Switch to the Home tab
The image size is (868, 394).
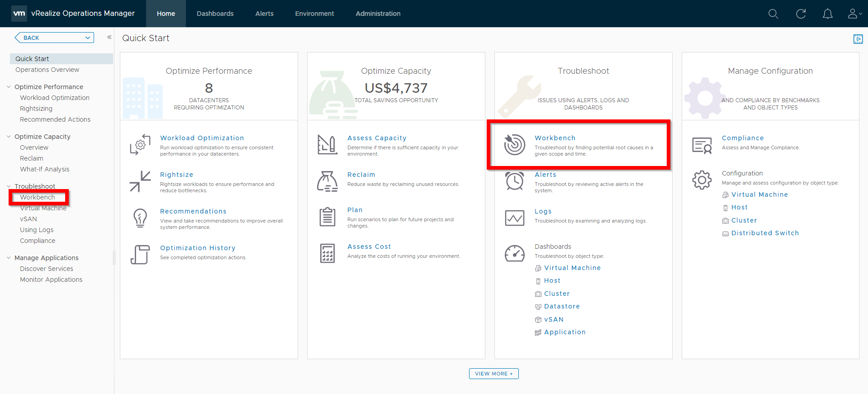click(x=166, y=14)
